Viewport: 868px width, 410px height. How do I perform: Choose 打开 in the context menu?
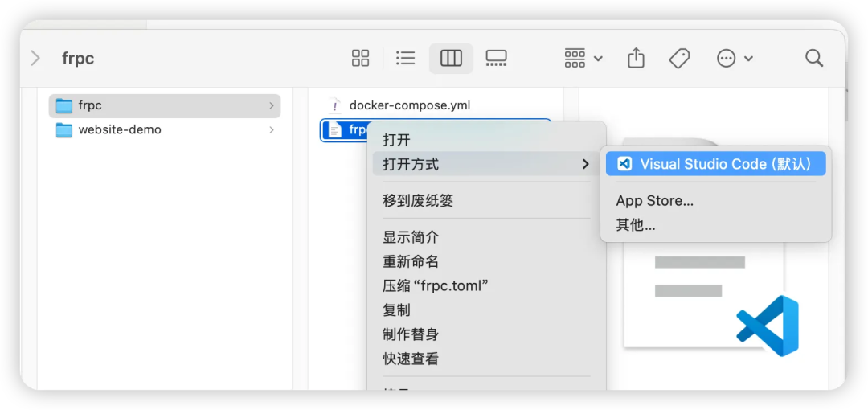486,140
